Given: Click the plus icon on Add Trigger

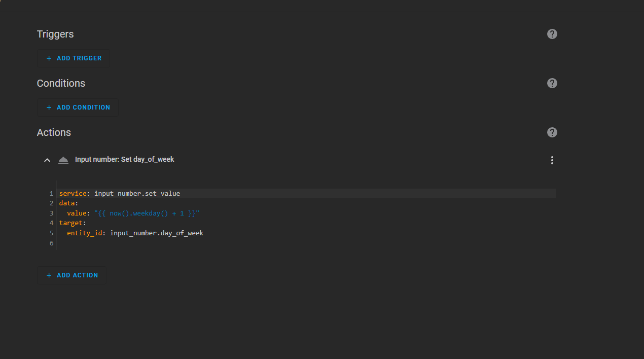Looking at the screenshot, I should click(x=49, y=58).
